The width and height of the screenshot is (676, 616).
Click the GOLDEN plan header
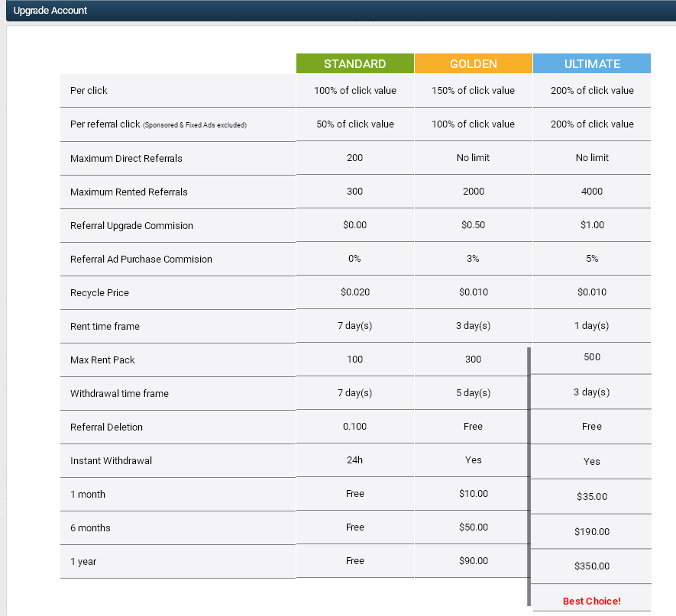click(474, 64)
